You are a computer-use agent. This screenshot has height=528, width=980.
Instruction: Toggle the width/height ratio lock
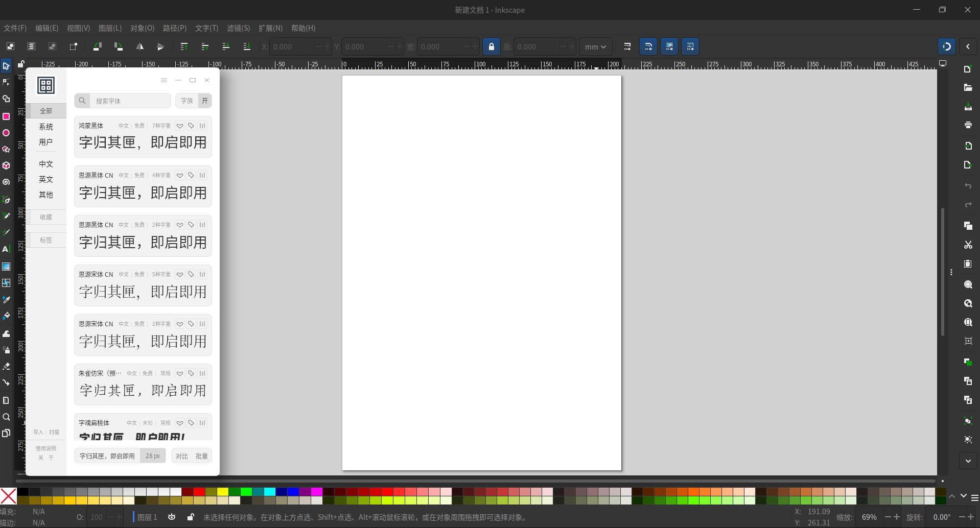(x=491, y=46)
